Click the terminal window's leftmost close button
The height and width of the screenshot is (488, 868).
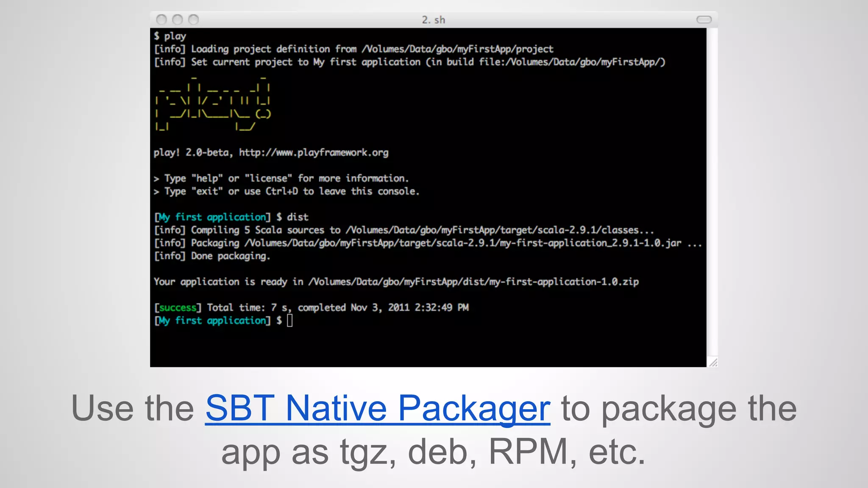pos(161,19)
